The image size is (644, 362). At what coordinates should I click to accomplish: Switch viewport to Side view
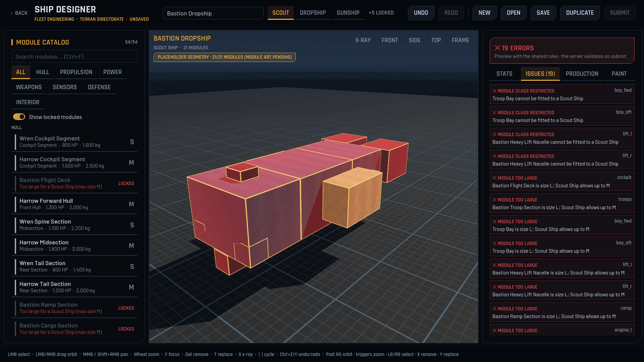(415, 40)
